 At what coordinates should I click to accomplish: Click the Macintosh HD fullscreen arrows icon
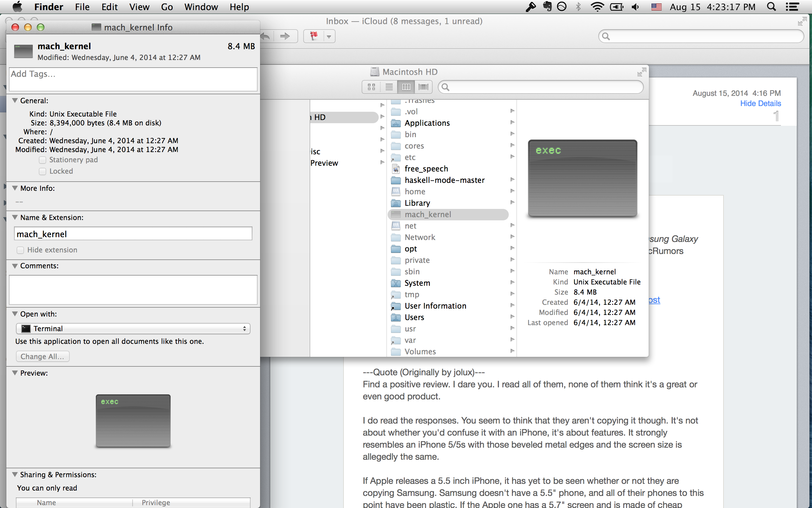pos(642,72)
